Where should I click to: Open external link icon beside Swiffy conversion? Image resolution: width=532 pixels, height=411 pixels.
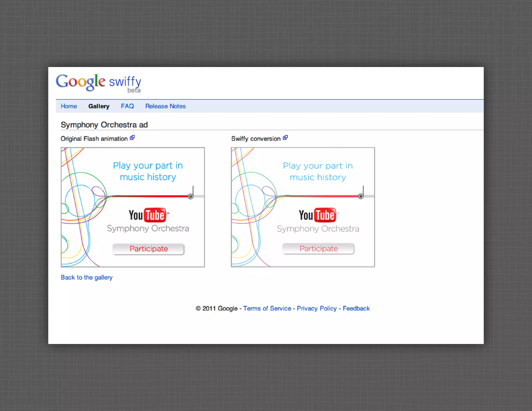point(285,138)
